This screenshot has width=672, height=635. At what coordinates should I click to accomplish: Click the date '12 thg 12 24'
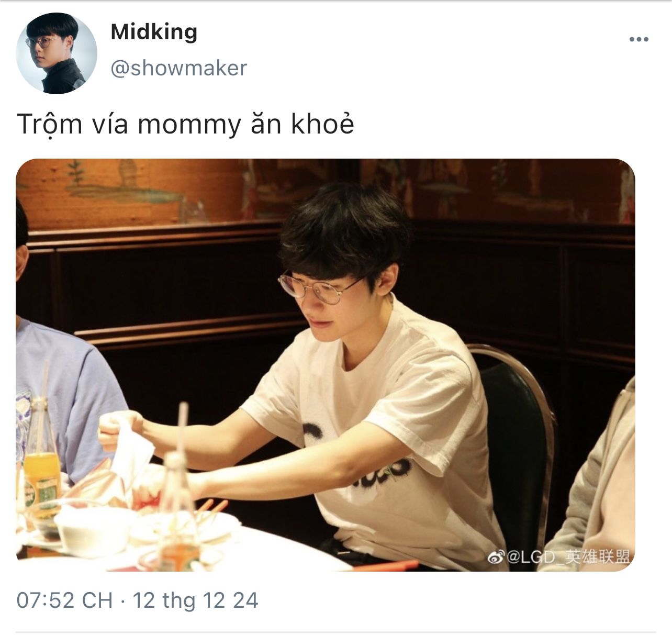(x=195, y=600)
